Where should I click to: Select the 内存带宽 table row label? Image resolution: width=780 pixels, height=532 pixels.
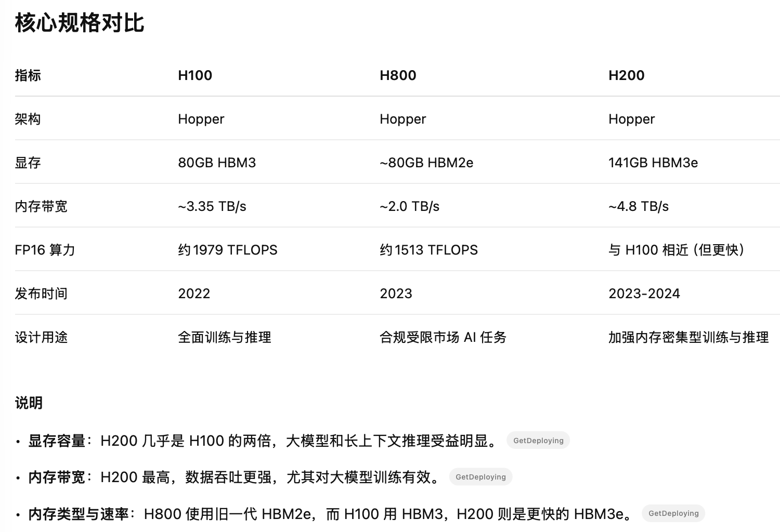[41, 206]
